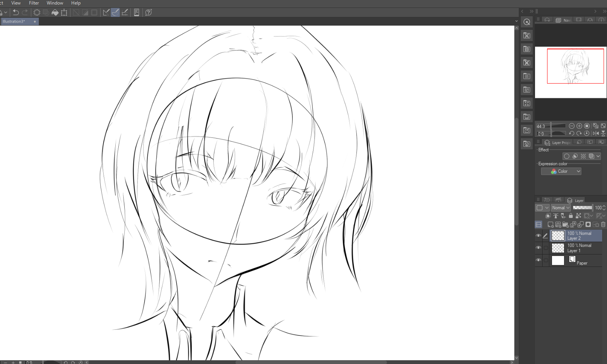Fill with the paint bucket icon
607x364 pixels.
click(55, 12)
